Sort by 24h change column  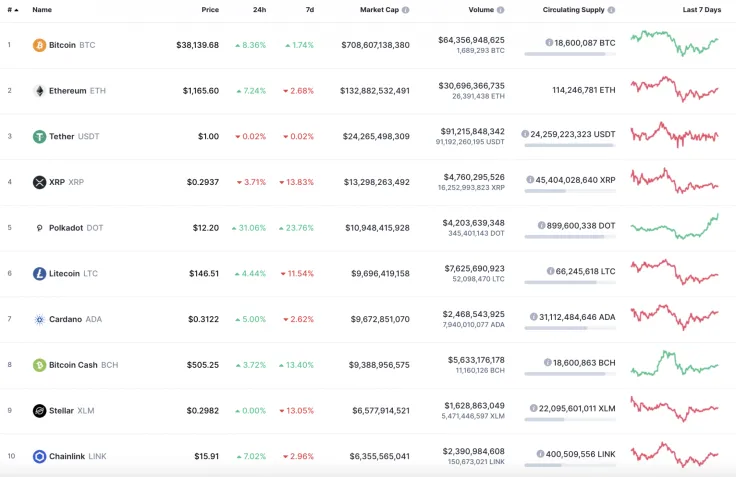pos(260,10)
